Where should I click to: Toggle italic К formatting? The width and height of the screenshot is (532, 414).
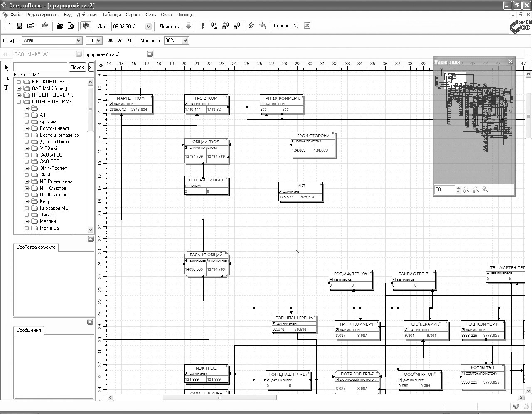(x=120, y=40)
